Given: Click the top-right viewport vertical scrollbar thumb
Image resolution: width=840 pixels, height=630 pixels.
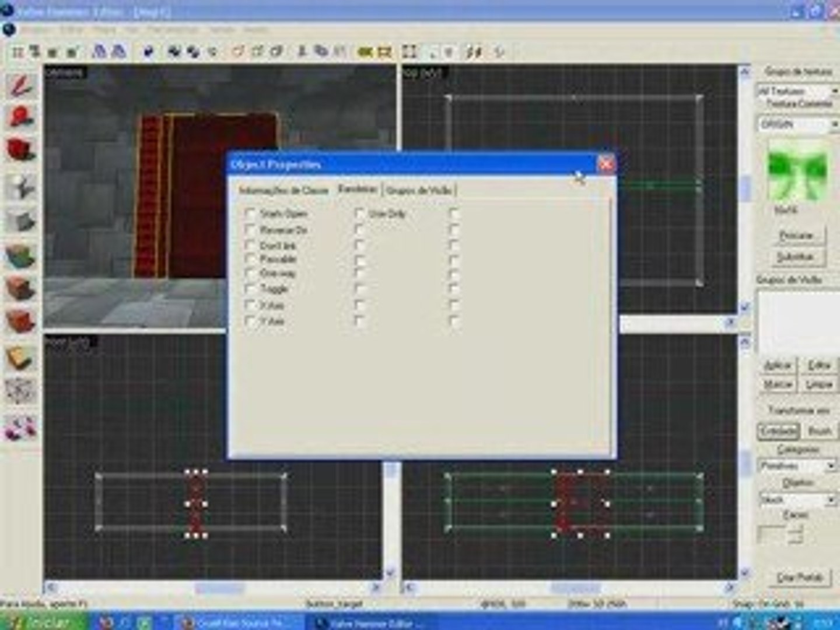Looking at the screenshot, I should tap(745, 189).
